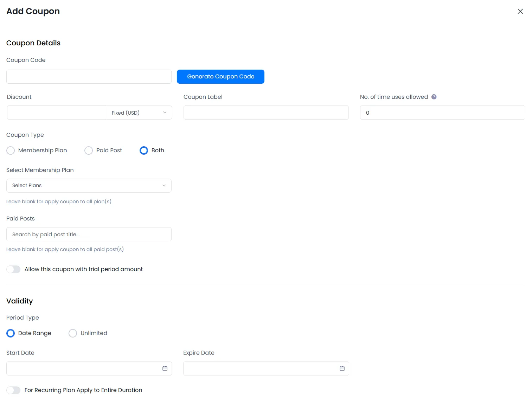Click the Coupon Code input field
The height and width of the screenshot is (404, 532).
[89, 76]
